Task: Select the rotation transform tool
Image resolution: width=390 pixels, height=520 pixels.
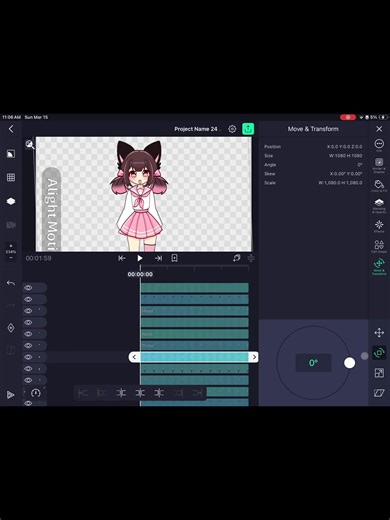Action: point(379,353)
